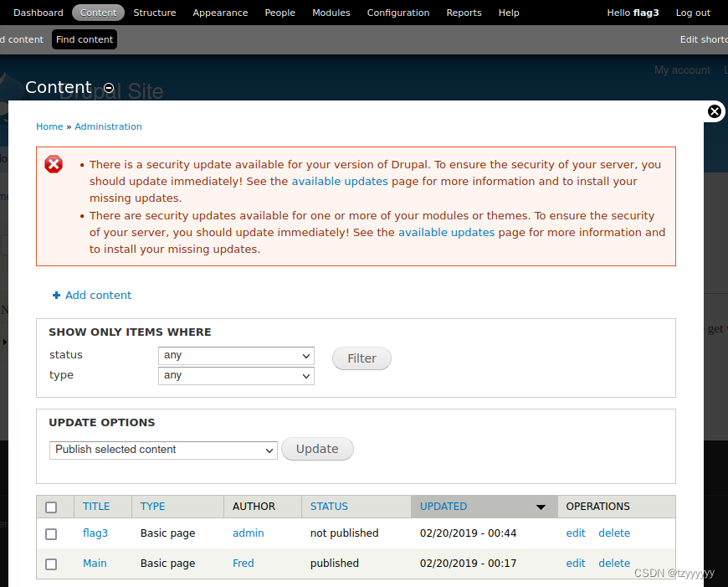Open available updates link in first warning
Image resolution: width=728 pixels, height=587 pixels.
tap(340, 181)
